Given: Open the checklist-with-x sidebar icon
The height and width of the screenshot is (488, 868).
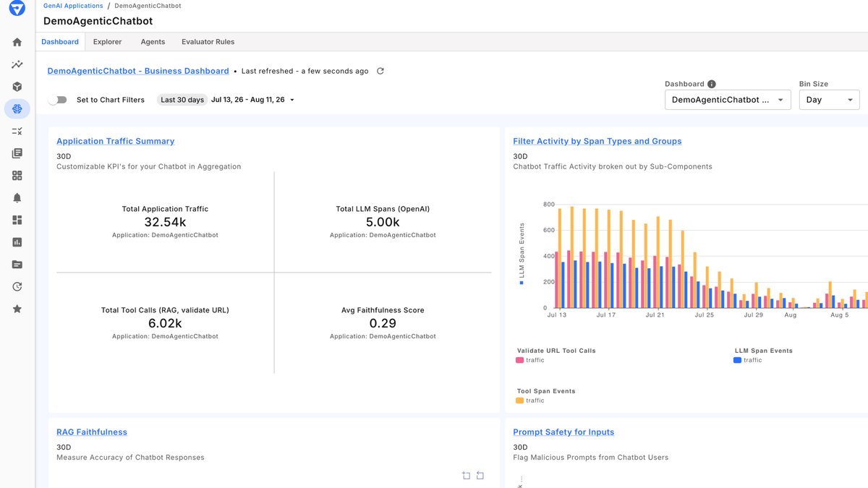Looking at the screenshot, I should point(17,131).
